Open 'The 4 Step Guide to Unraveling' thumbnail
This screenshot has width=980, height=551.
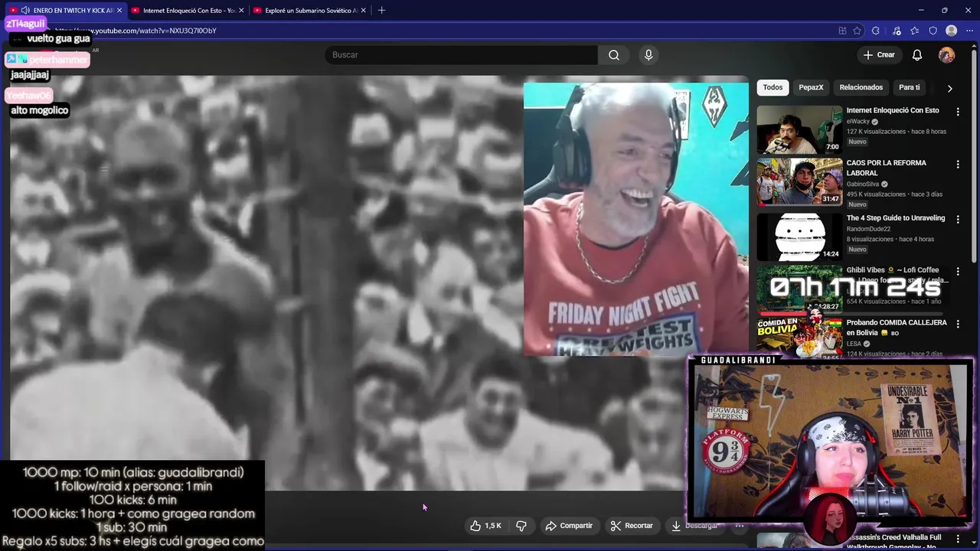[799, 236]
